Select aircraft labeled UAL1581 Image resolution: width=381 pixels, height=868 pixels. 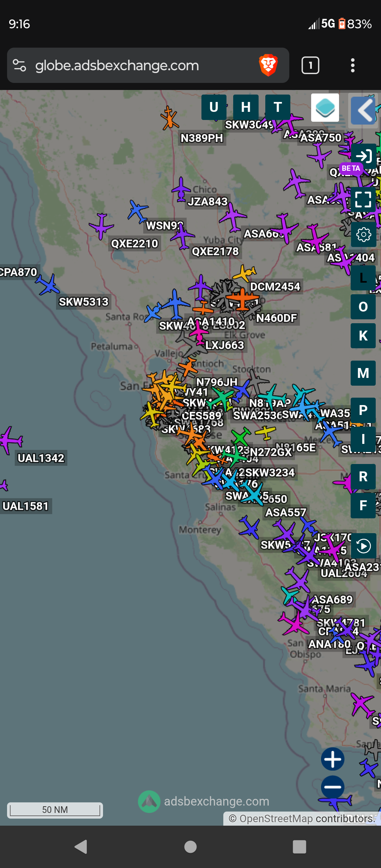(x=25, y=506)
